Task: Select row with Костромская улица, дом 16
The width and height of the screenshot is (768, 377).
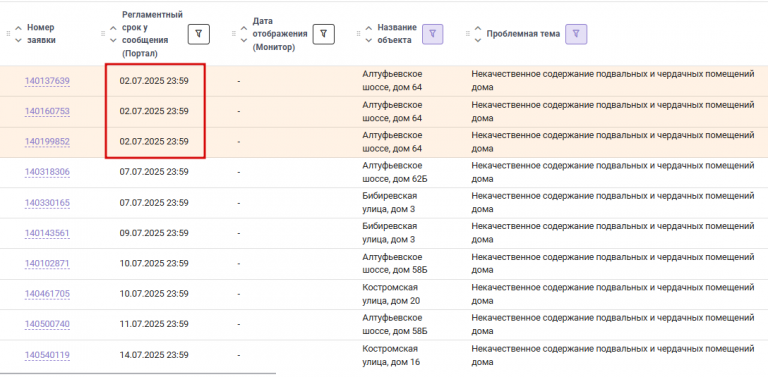Action: [x=384, y=355]
